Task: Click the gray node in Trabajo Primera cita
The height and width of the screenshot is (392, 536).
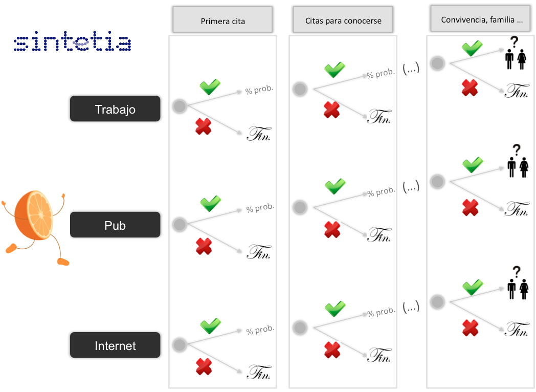Action: [180, 106]
